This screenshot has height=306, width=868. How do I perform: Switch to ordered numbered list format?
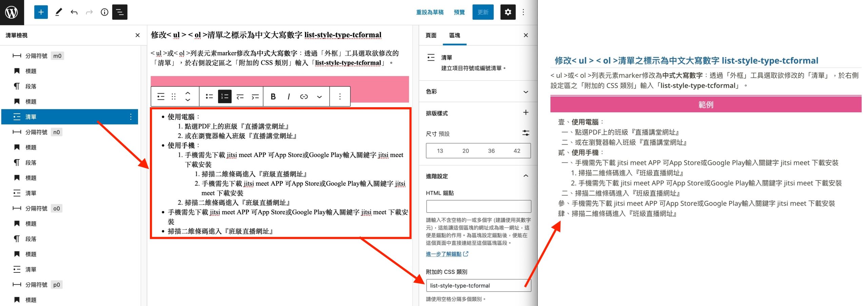(224, 97)
